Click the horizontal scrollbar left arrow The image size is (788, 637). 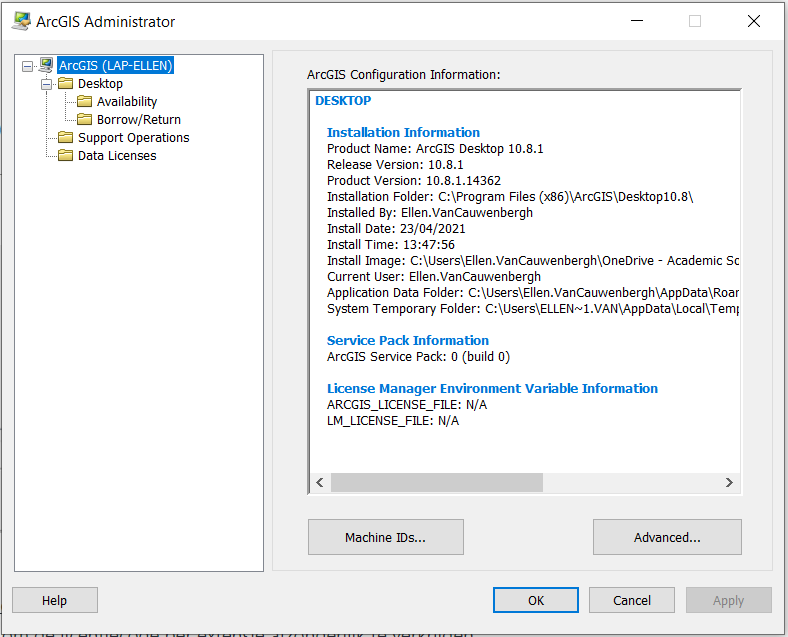click(x=320, y=482)
